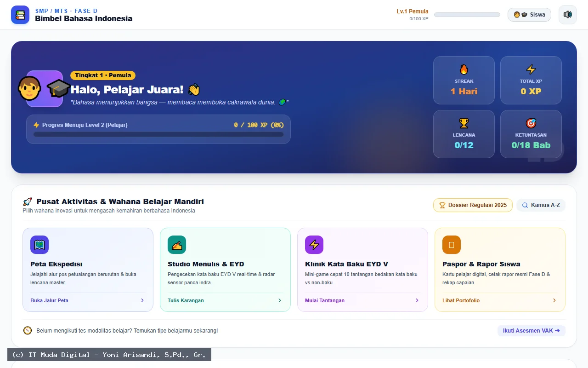This screenshot has width=588, height=368.
Task: Expand Klinik Kata Baku via its chevron arrow
Action: (417, 300)
